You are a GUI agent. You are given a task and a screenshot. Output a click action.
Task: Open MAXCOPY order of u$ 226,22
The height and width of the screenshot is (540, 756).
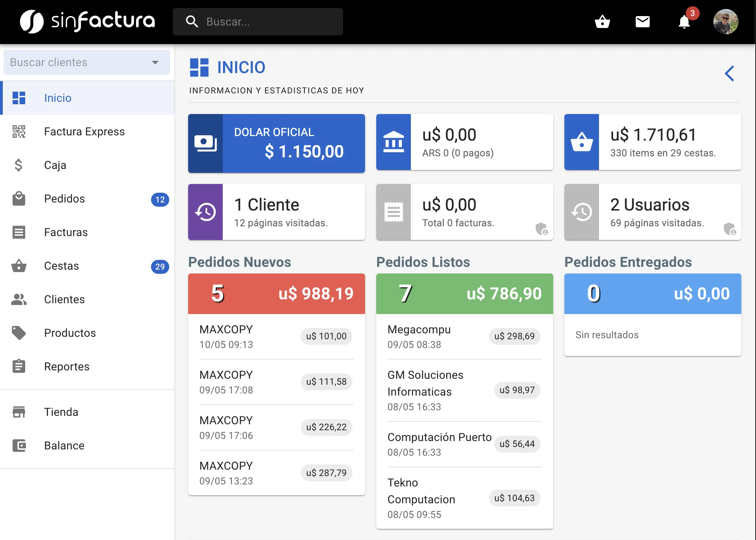[x=276, y=427]
